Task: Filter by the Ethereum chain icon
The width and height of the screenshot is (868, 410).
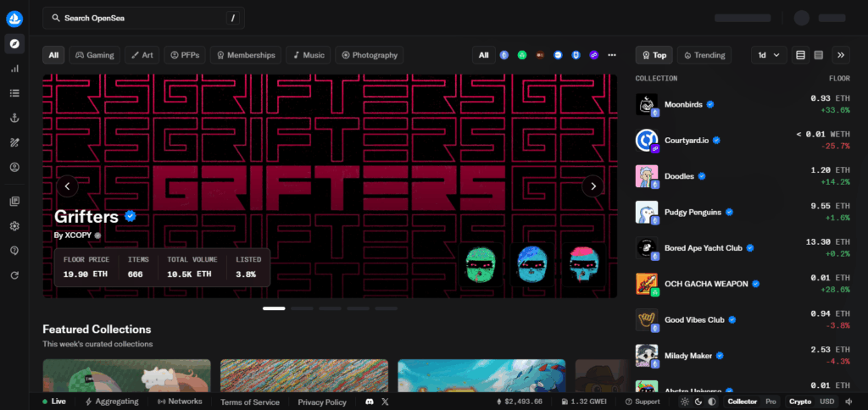Action: pyautogui.click(x=504, y=55)
